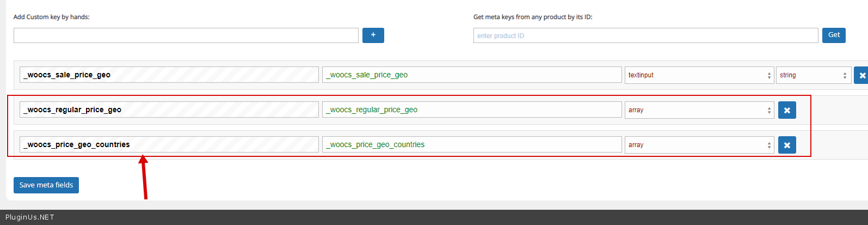868x225 pixels.
Task: Click the plus button to add custom key
Action: point(373,35)
